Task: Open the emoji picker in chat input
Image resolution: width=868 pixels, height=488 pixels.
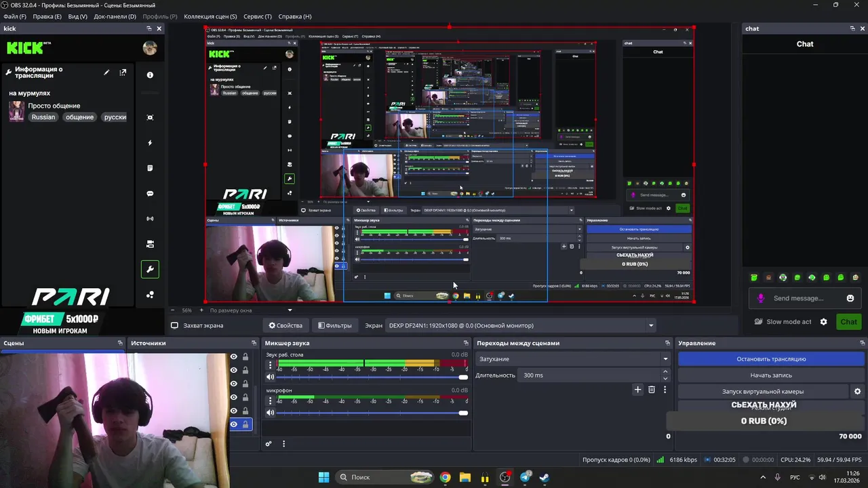Action: click(850, 298)
